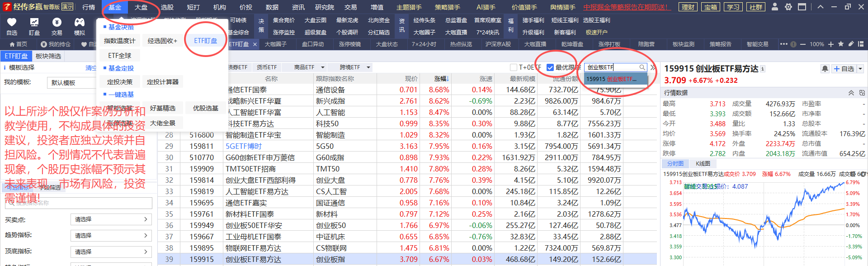868x266 pixels.
Task: Click the 学习 button in title bar
Action: [733, 7]
